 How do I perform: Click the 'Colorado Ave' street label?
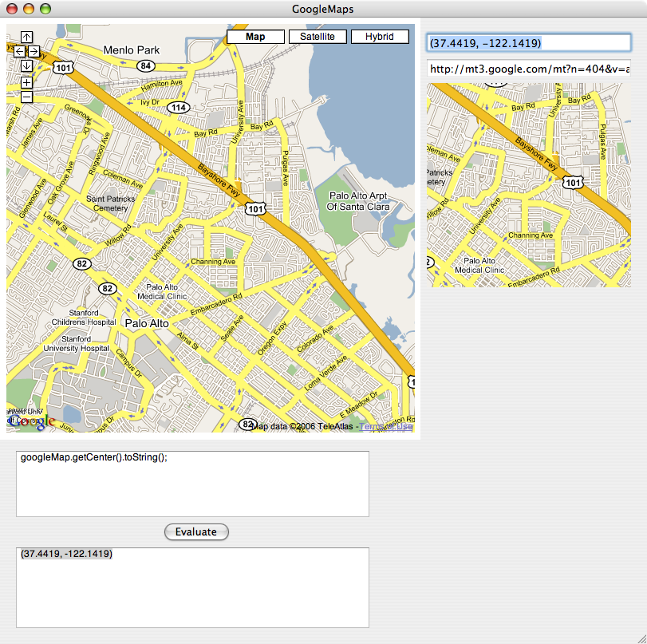coord(315,339)
